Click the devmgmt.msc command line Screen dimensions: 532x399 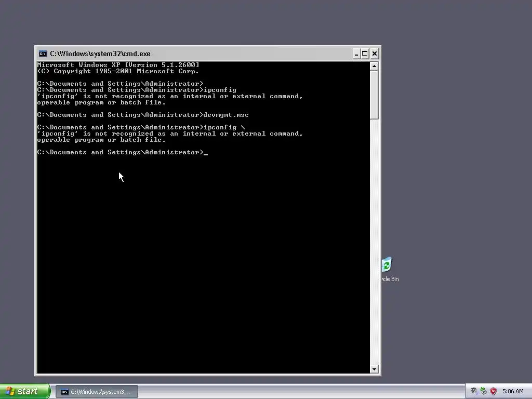(143, 115)
